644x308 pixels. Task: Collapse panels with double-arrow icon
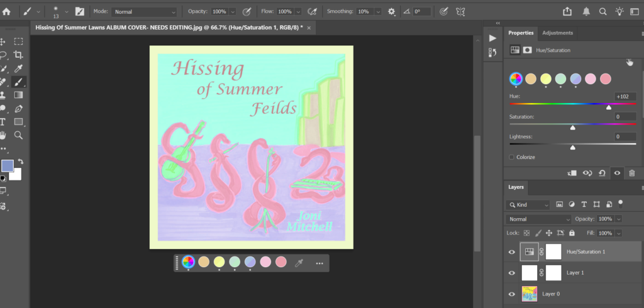coord(498,23)
